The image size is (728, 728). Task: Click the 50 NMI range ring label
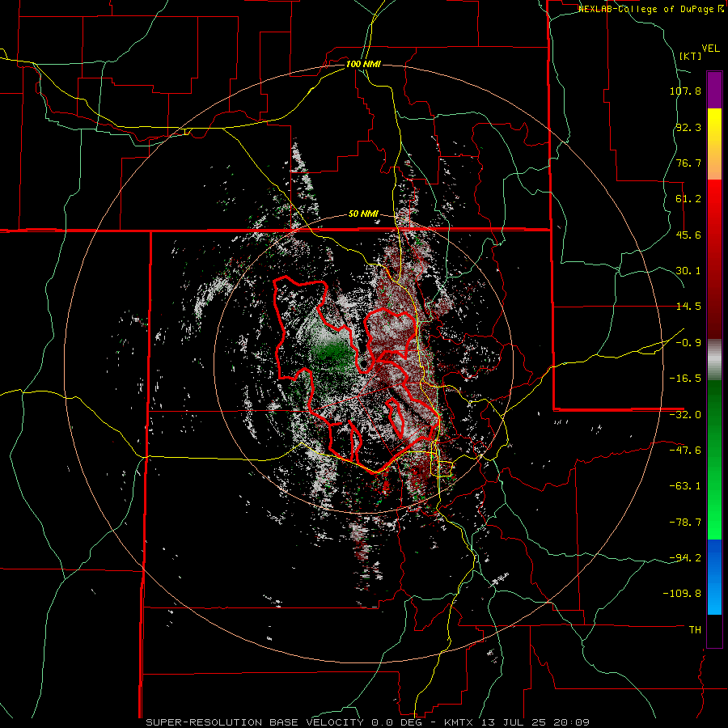click(x=363, y=214)
